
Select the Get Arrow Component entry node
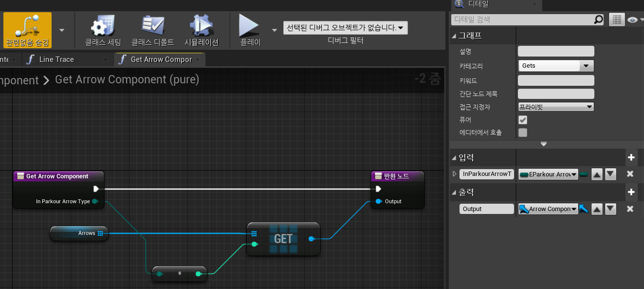[58, 190]
